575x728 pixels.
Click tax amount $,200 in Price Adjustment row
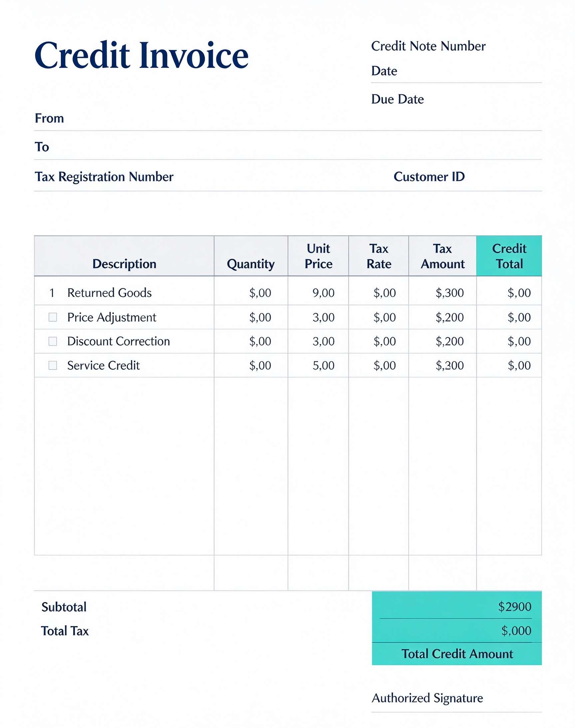point(450,317)
